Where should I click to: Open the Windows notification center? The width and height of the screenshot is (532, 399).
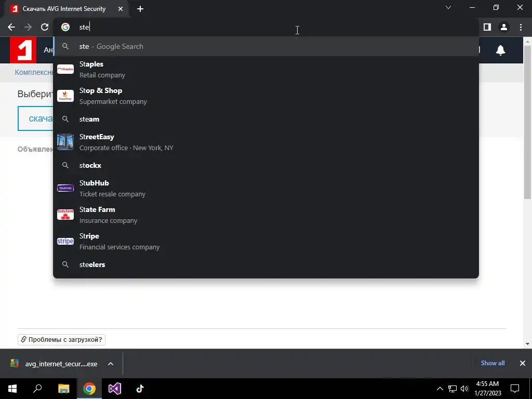pos(515,389)
